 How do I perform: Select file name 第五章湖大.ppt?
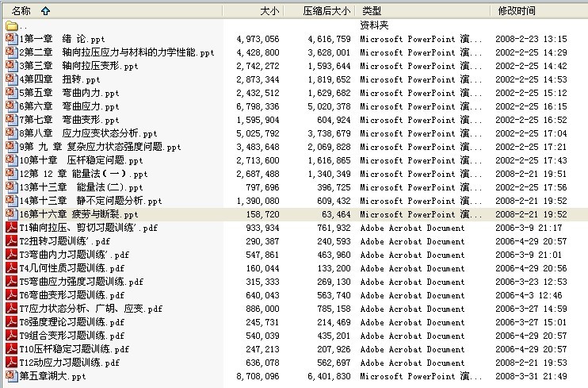[x=53, y=376]
